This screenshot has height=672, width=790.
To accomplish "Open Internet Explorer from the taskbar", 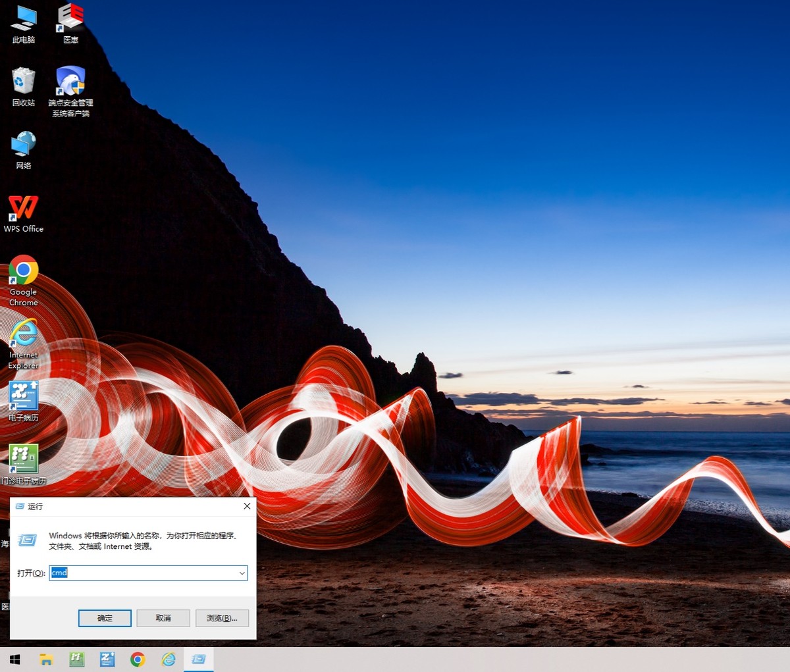I will coord(168,658).
